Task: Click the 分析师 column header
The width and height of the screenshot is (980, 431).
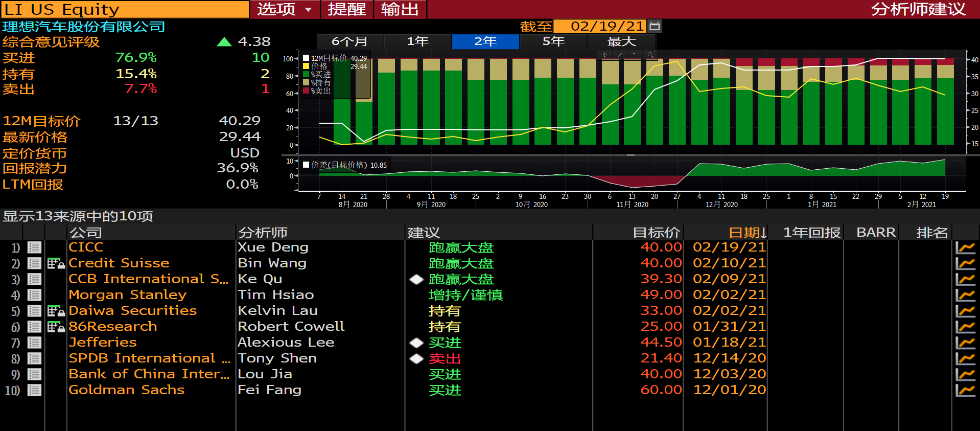Action: [263, 233]
